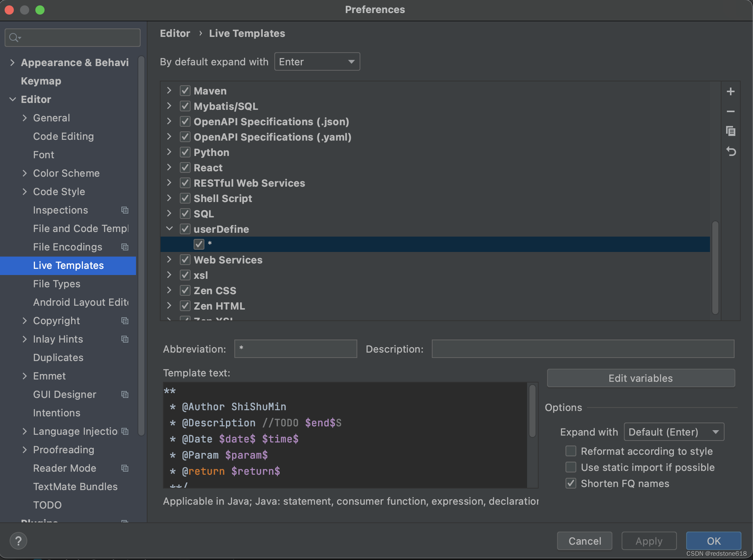Screen dimensions: 753x560
Task: Click the project-level icon beside Inspections
Action: pyautogui.click(x=125, y=210)
